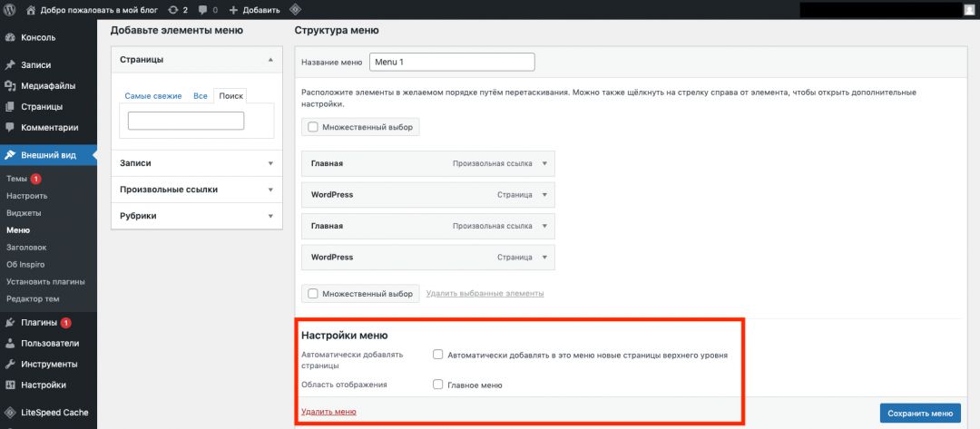Image resolution: width=980 pixels, height=429 pixels.
Task: Expand the Записи accordion section
Action: click(x=196, y=163)
